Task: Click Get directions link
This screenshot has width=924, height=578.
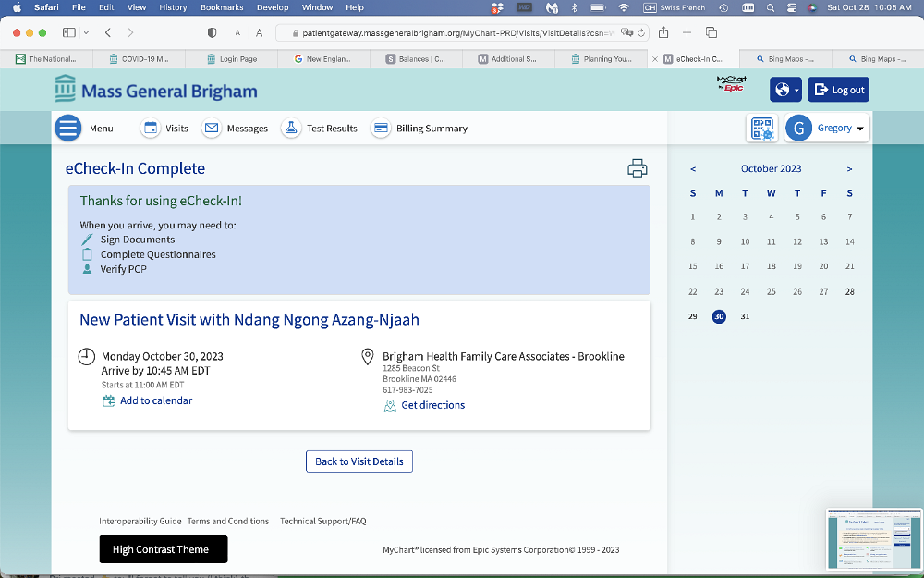Action: 432,405
